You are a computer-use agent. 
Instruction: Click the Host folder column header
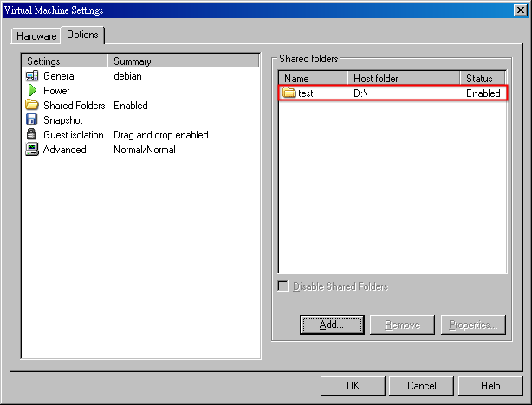[x=403, y=79]
